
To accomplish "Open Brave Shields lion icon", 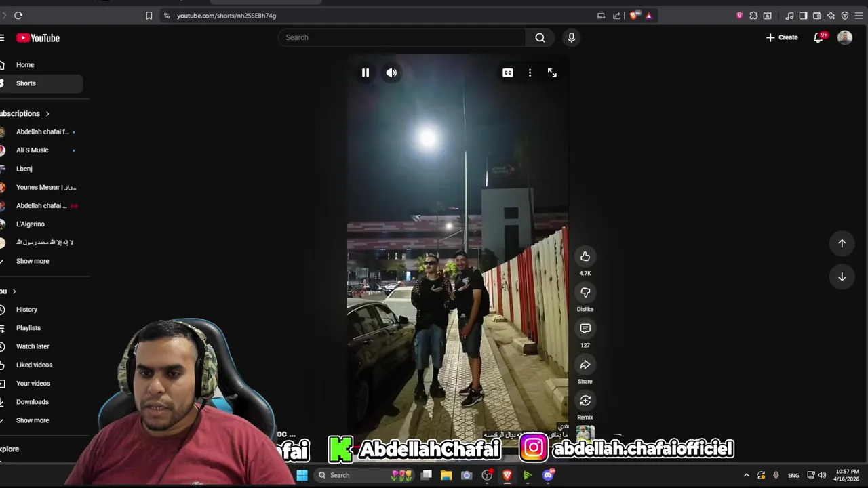I will pyautogui.click(x=633, y=16).
